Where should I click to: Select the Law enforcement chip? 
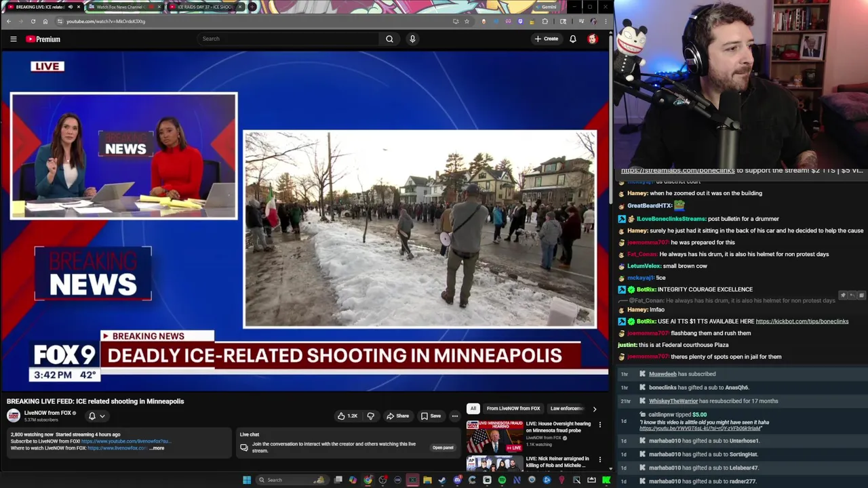tap(567, 409)
